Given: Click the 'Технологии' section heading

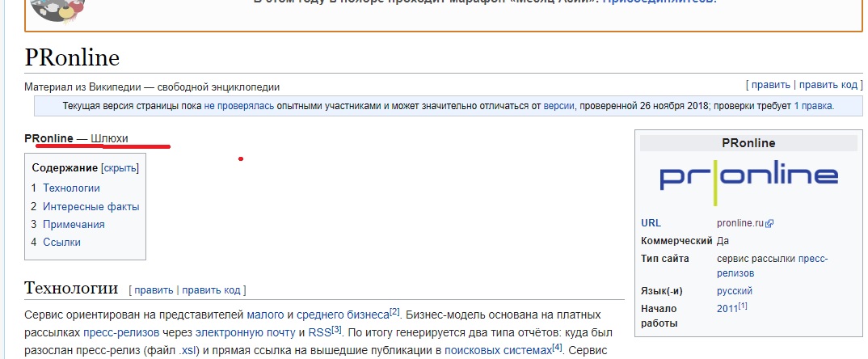Looking at the screenshot, I should coord(71,288).
